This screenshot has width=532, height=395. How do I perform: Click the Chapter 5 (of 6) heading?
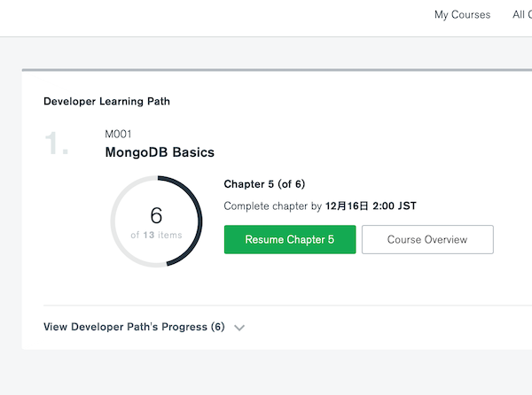coord(264,184)
